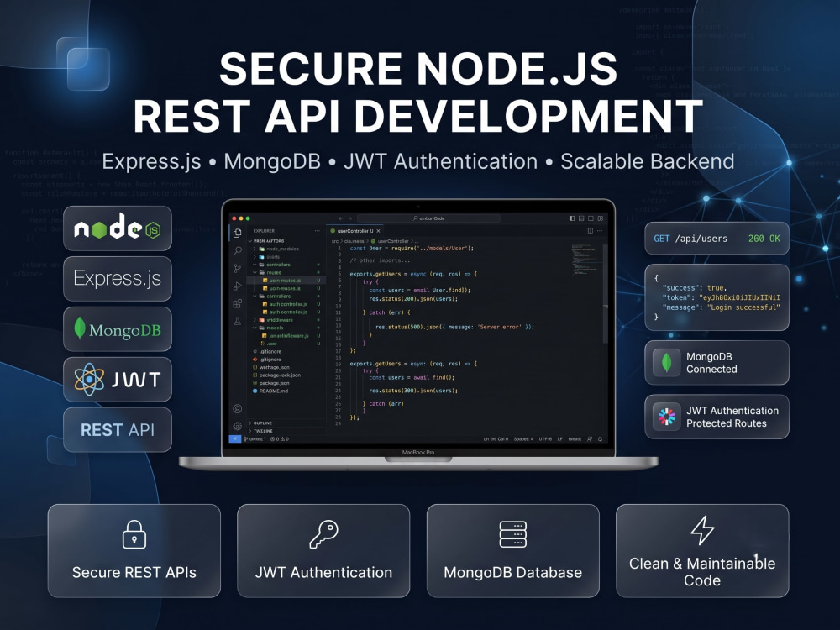Go back with the title bar arrow
The height and width of the screenshot is (630, 840).
click(340, 218)
